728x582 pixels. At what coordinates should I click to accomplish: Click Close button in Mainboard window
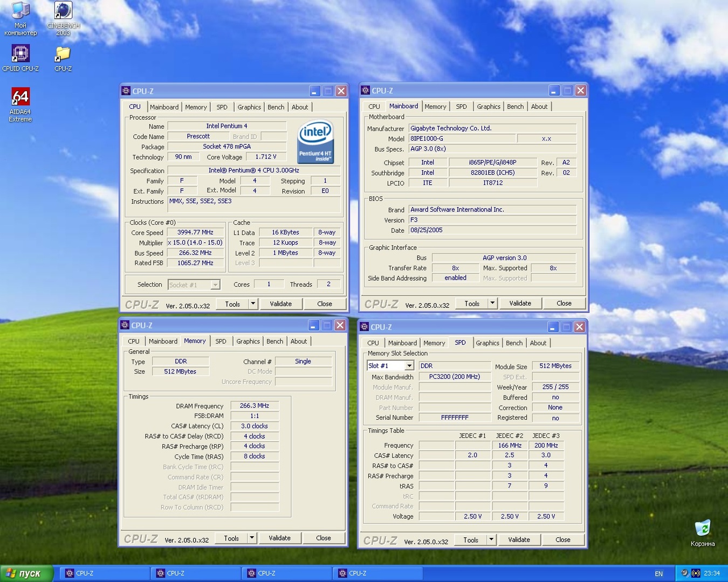[564, 303]
